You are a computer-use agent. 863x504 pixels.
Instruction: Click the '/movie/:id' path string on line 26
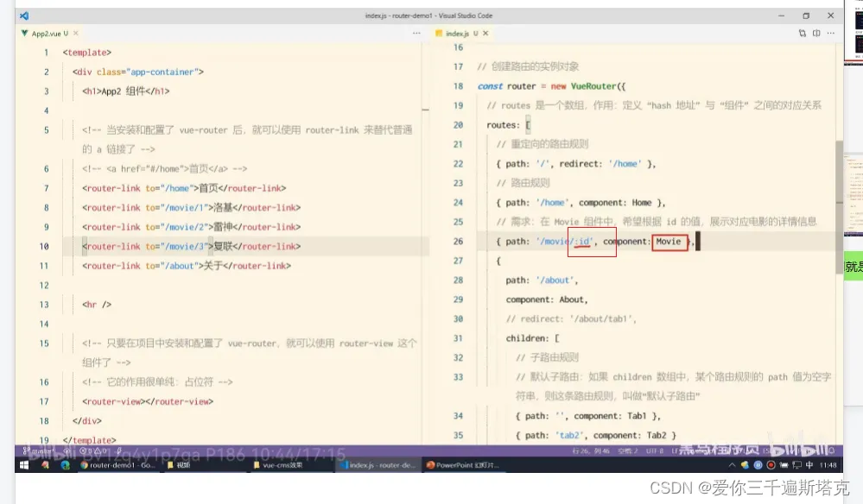[565, 242]
